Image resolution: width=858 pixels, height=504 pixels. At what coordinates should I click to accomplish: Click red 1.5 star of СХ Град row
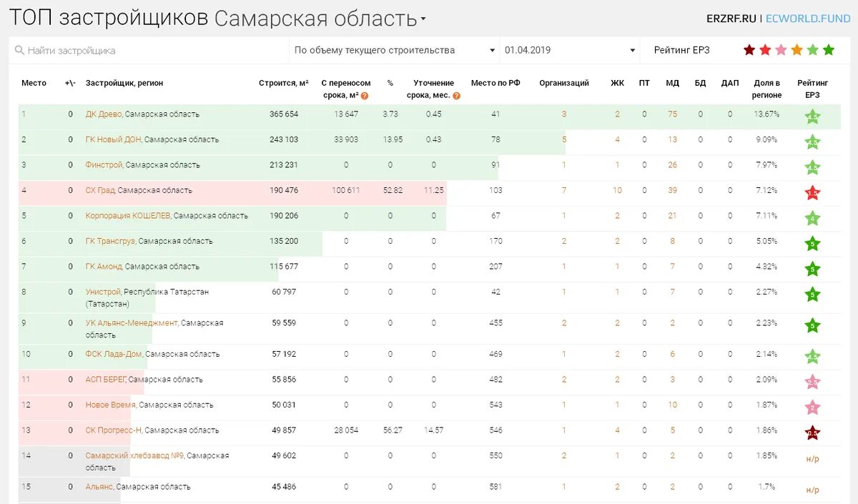click(x=812, y=192)
